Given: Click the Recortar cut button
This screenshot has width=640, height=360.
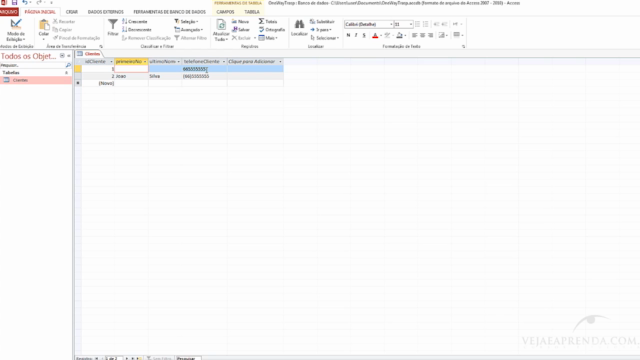Looking at the screenshot, I should coord(64,21).
